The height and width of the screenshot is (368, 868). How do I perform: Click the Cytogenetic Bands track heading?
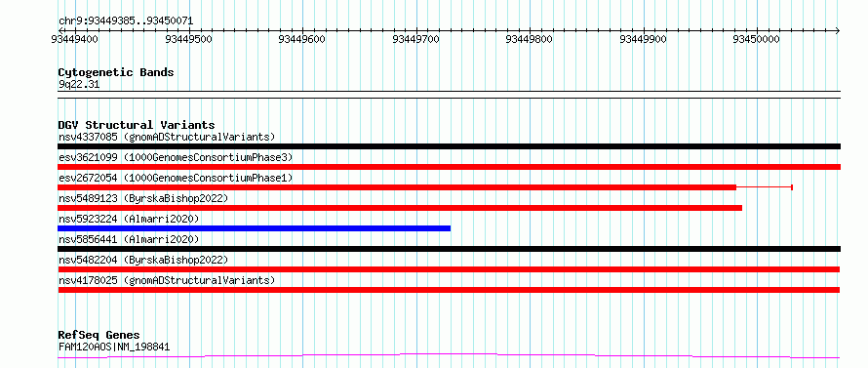click(x=116, y=72)
